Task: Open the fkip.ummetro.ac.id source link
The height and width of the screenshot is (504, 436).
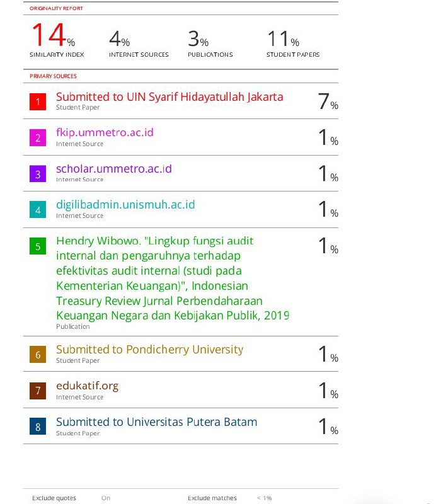Action: [x=105, y=132]
